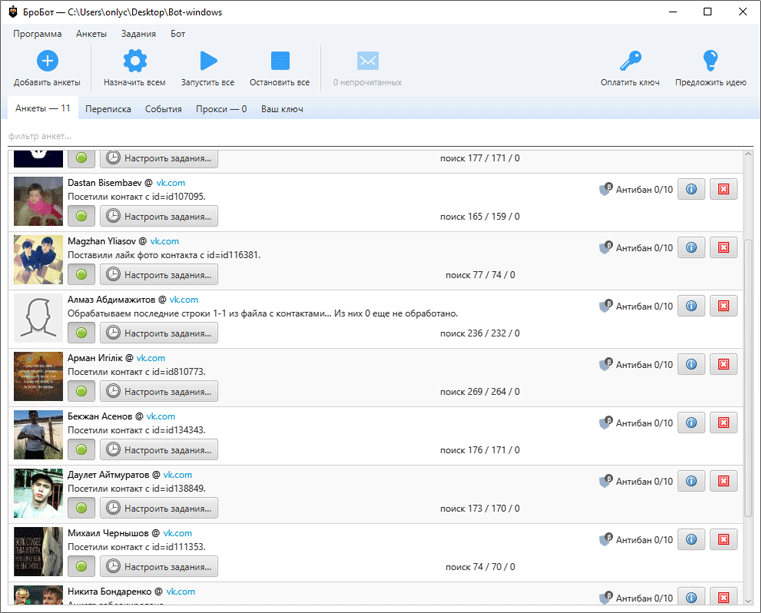The width and height of the screenshot is (761, 613).
Task: Switch to the Ваш ключ tab
Action: [282, 109]
